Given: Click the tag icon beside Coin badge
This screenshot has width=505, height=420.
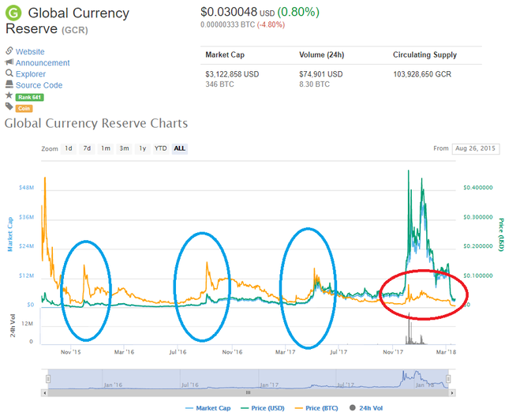Looking at the screenshot, I should click(9, 107).
